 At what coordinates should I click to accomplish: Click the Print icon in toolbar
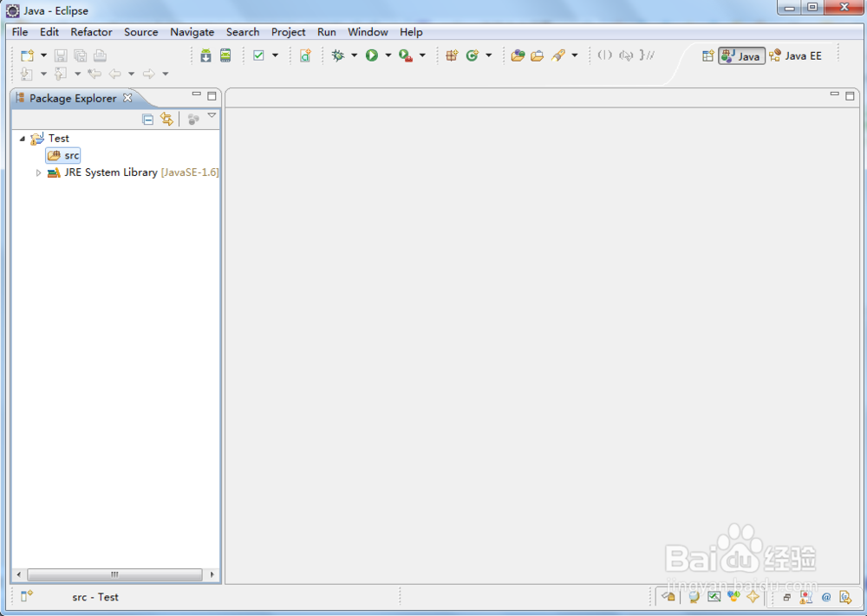[100, 55]
